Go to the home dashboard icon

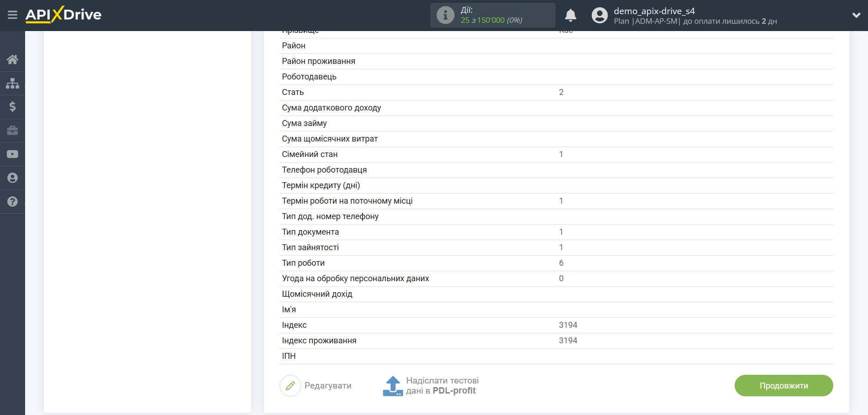coord(12,59)
